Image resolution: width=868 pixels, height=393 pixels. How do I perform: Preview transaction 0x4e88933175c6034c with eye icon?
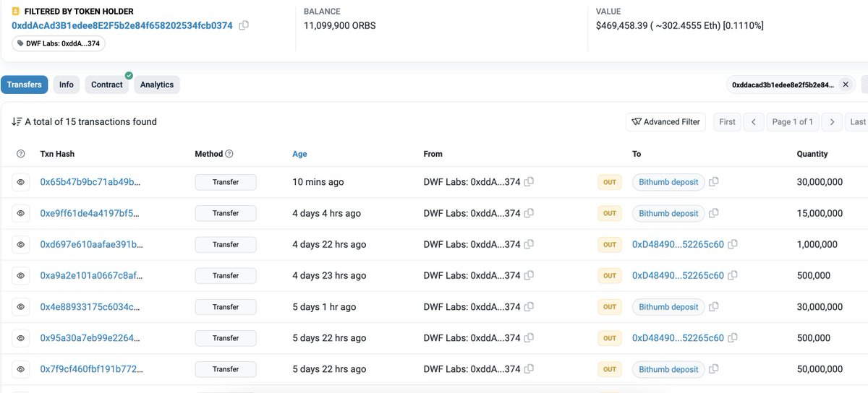21,307
